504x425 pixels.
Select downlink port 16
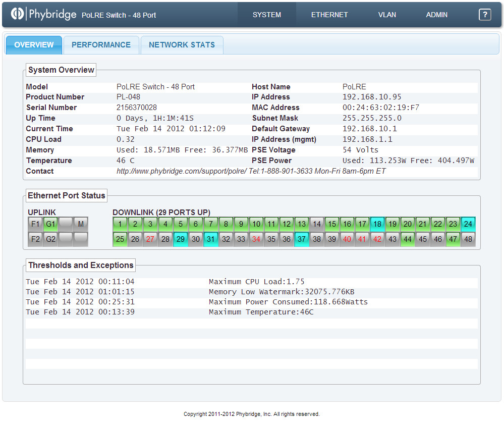[347, 224]
